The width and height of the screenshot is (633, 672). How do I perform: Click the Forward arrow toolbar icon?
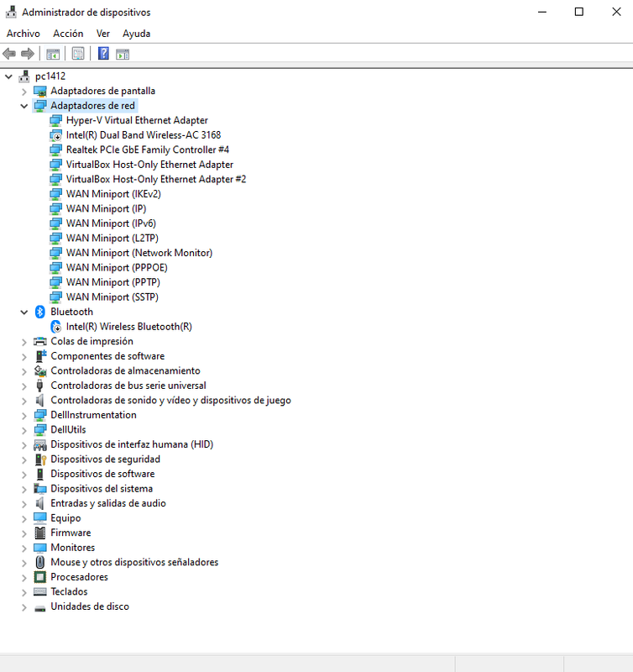(x=28, y=54)
